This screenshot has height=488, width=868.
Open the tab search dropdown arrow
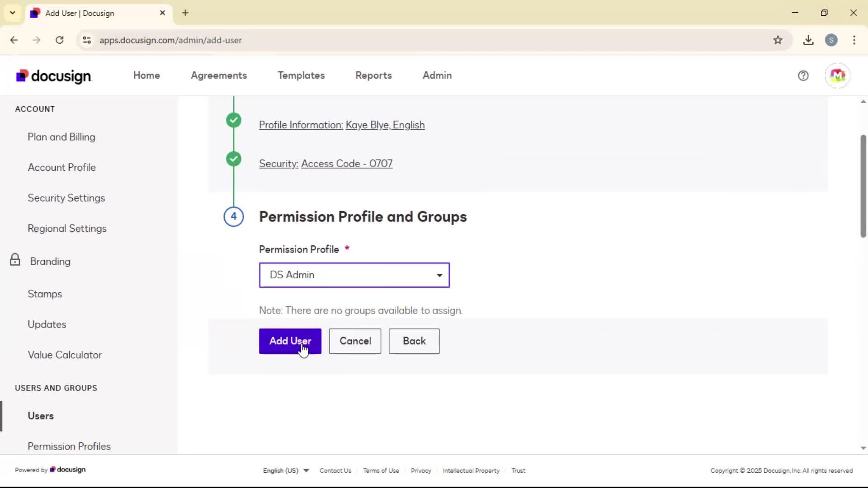[x=13, y=13]
